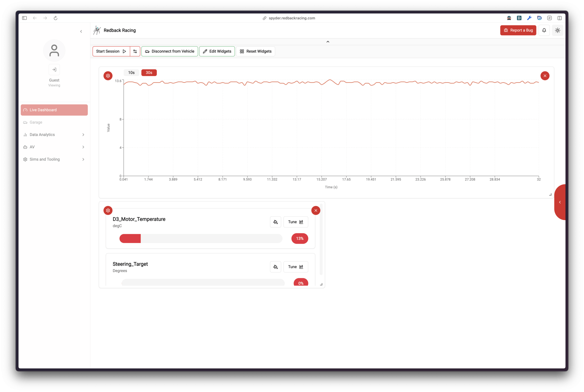Select the 10s time window
Viewport: 584px width, 392px height.
tap(131, 73)
